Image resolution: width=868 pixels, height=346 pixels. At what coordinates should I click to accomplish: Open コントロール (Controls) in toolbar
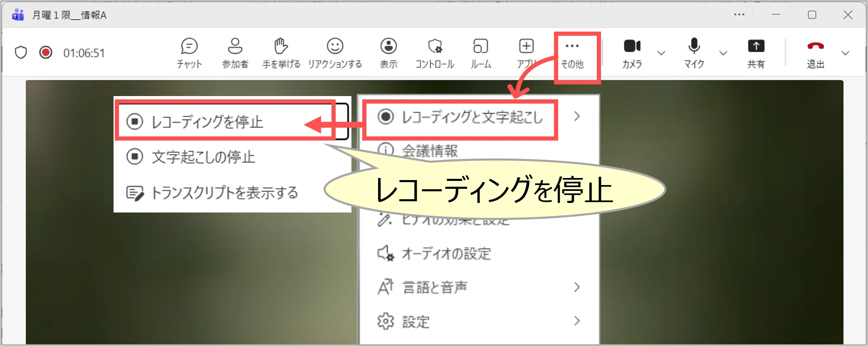pos(435,53)
